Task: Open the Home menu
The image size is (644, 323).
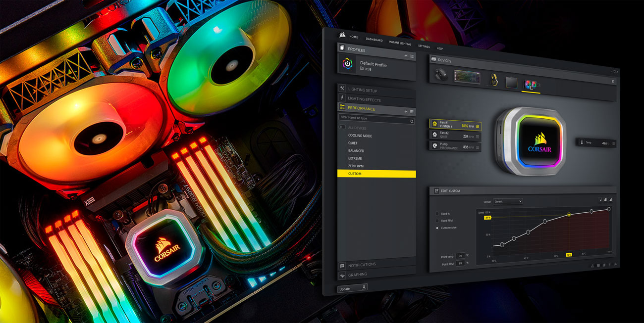Action: pos(354,37)
